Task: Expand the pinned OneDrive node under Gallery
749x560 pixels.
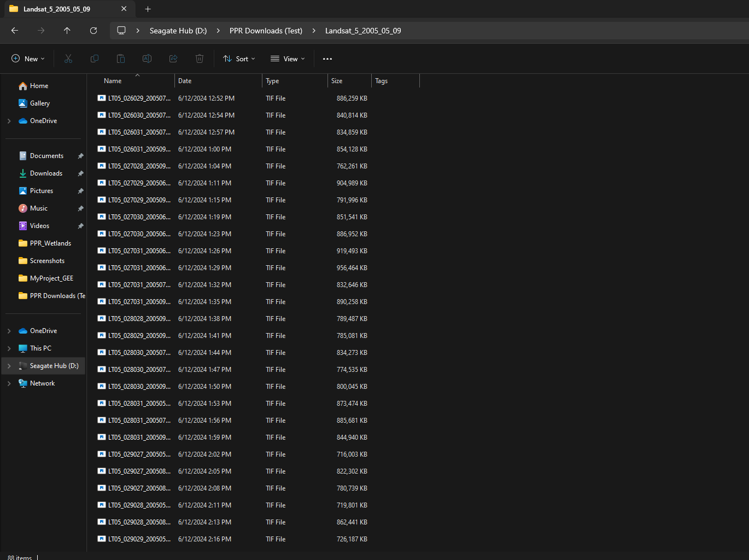Action: 9,121
